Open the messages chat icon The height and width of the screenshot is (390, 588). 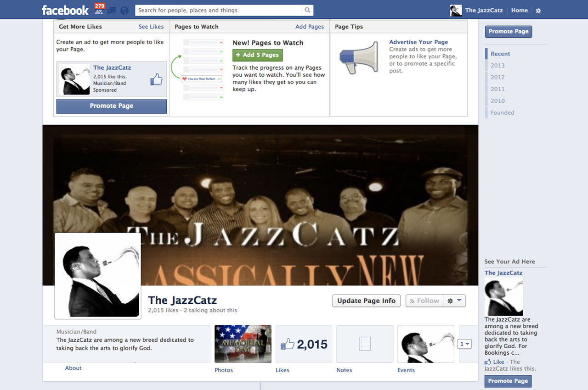[112, 11]
